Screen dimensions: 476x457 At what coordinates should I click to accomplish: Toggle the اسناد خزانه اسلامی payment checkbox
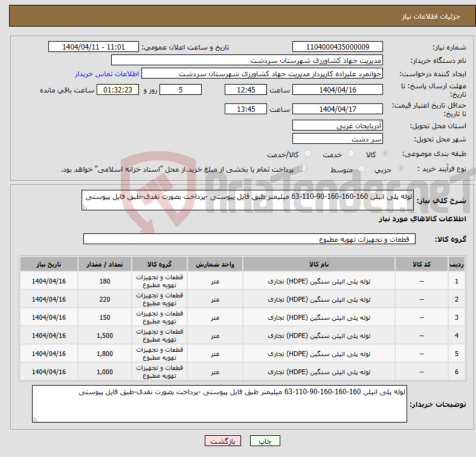[x=302, y=167]
